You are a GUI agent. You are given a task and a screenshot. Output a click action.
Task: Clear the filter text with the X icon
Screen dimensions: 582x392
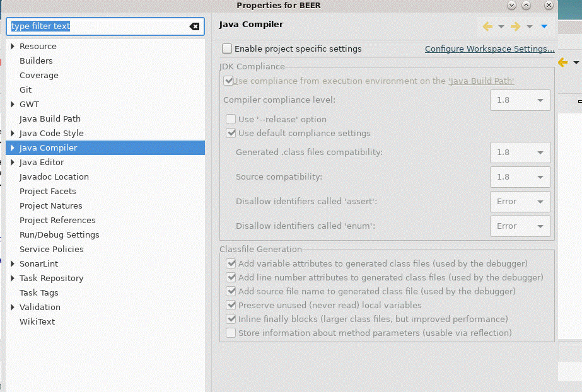[x=194, y=26]
